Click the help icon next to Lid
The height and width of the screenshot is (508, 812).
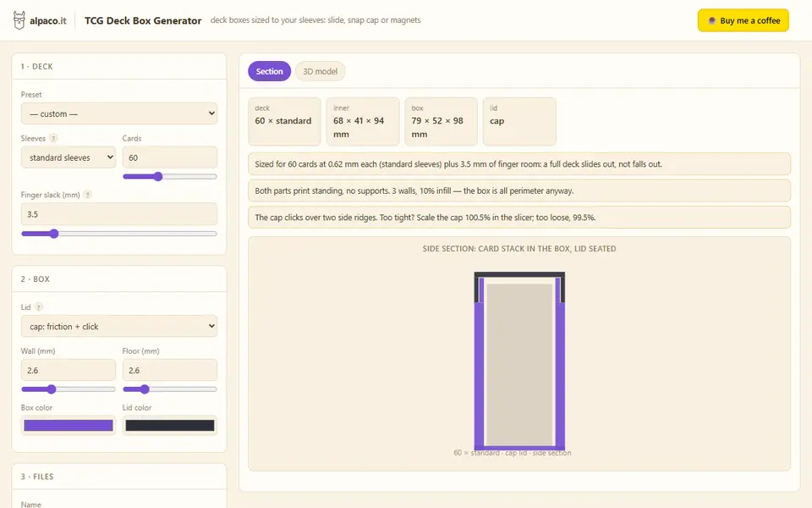coord(39,306)
